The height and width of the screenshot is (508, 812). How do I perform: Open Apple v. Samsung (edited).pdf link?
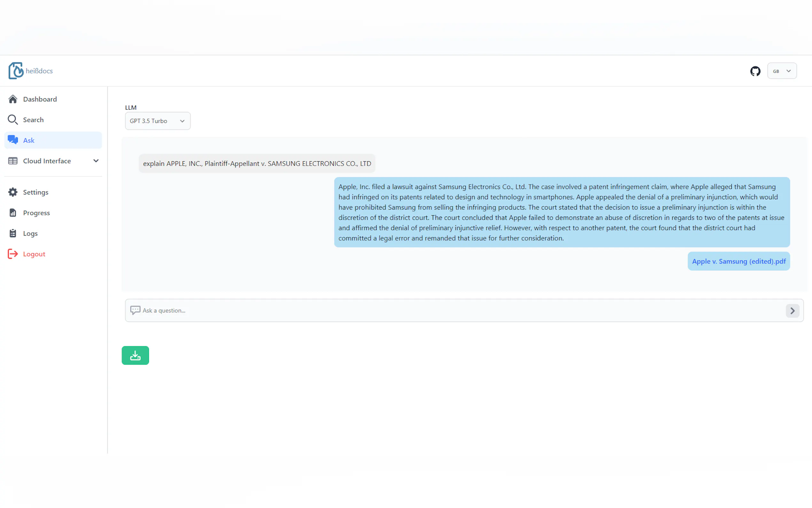[738, 261]
